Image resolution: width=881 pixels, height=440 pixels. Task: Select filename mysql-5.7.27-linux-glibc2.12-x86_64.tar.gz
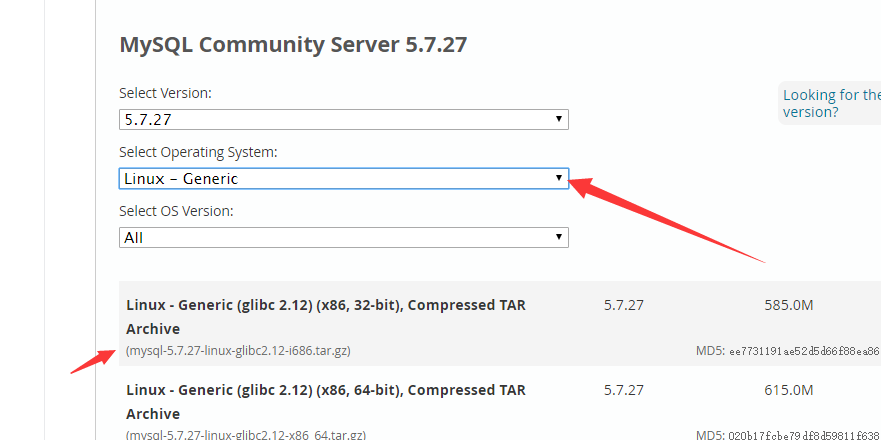coord(246,435)
